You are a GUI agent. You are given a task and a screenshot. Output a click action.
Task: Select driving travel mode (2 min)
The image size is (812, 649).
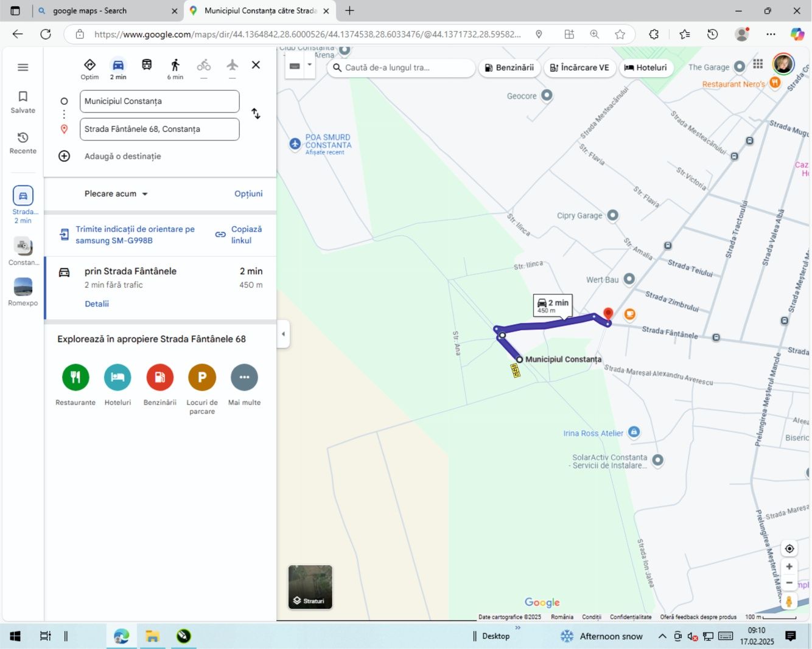(x=118, y=69)
